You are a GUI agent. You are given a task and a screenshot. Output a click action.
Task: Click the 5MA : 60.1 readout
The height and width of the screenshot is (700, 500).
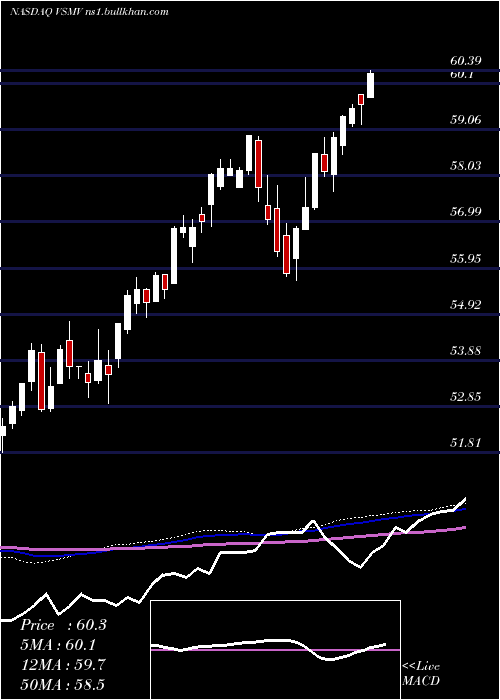pyautogui.click(x=59, y=645)
